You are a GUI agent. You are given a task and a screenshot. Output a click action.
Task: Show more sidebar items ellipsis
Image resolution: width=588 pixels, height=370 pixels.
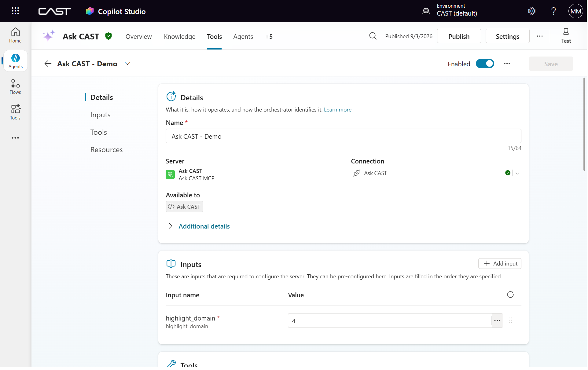coord(15,138)
